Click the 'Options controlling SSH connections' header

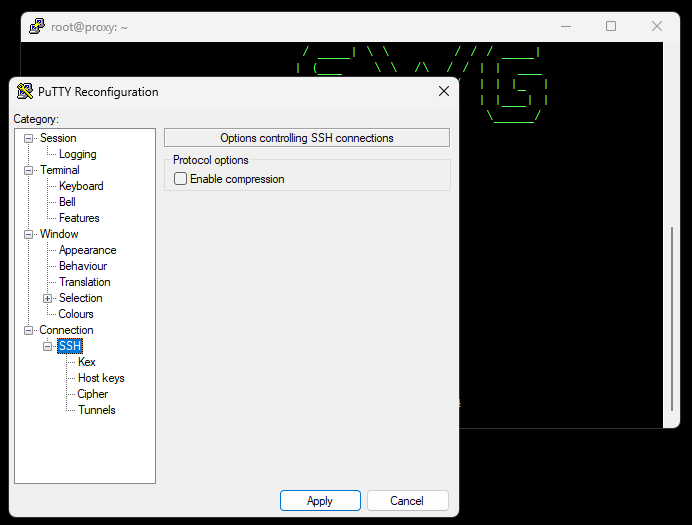click(307, 138)
